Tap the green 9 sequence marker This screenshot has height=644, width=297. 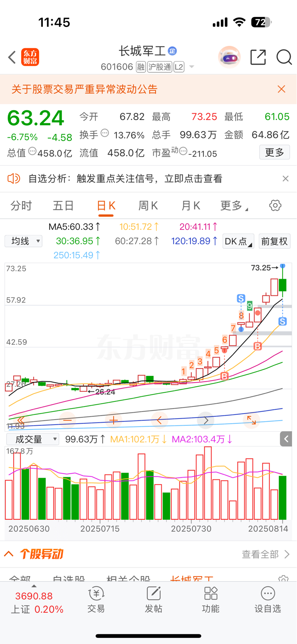tap(250, 306)
